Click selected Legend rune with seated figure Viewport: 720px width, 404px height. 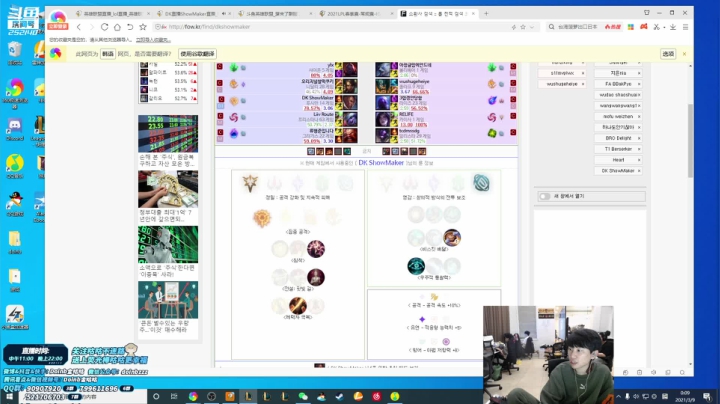click(315, 277)
